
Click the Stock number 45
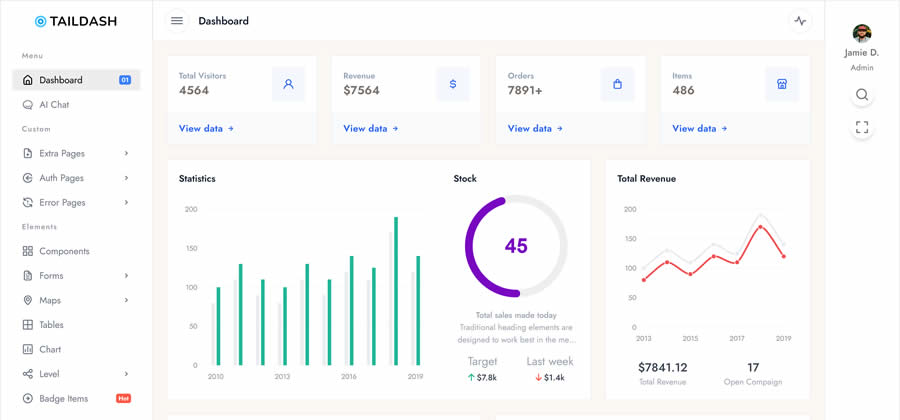point(516,246)
